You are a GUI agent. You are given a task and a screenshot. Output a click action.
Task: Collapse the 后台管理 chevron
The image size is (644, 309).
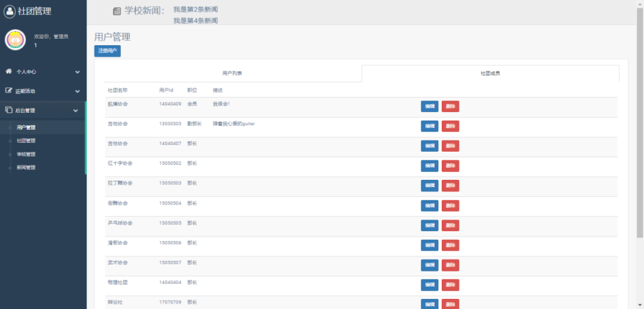[x=76, y=110]
